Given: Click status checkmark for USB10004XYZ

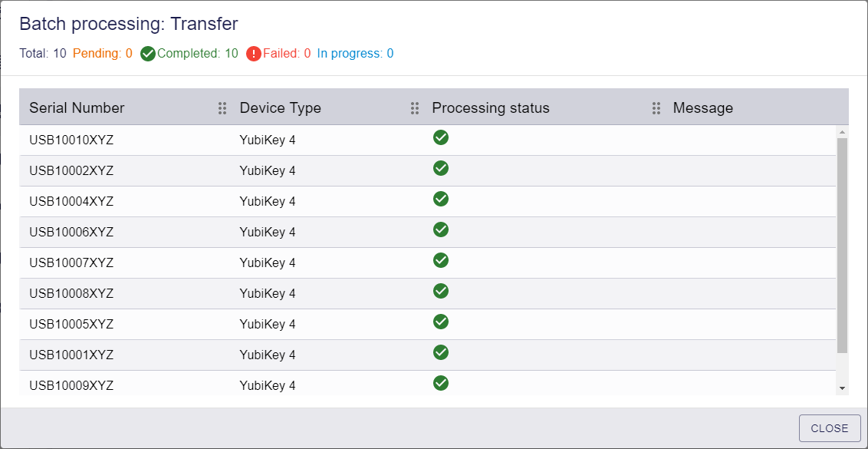Looking at the screenshot, I should [x=441, y=199].
